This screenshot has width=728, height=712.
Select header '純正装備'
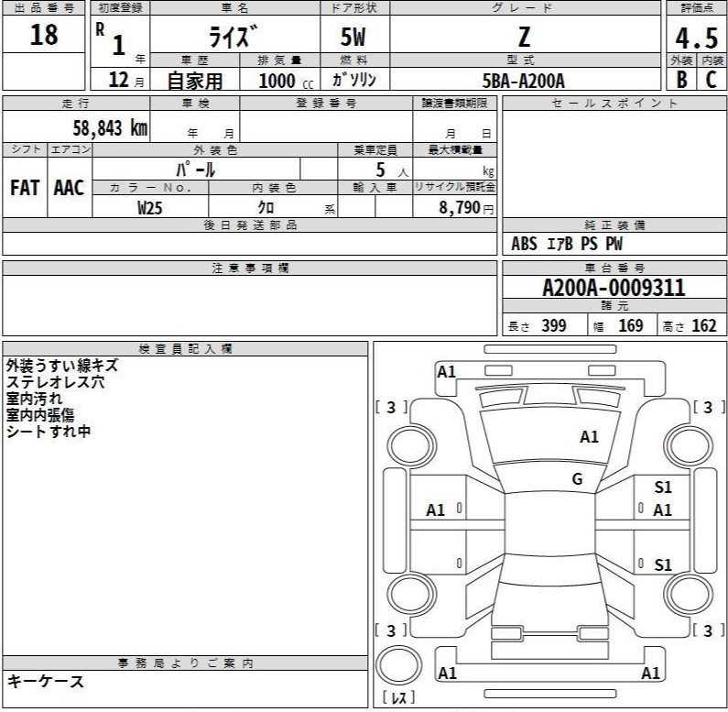coord(614,225)
